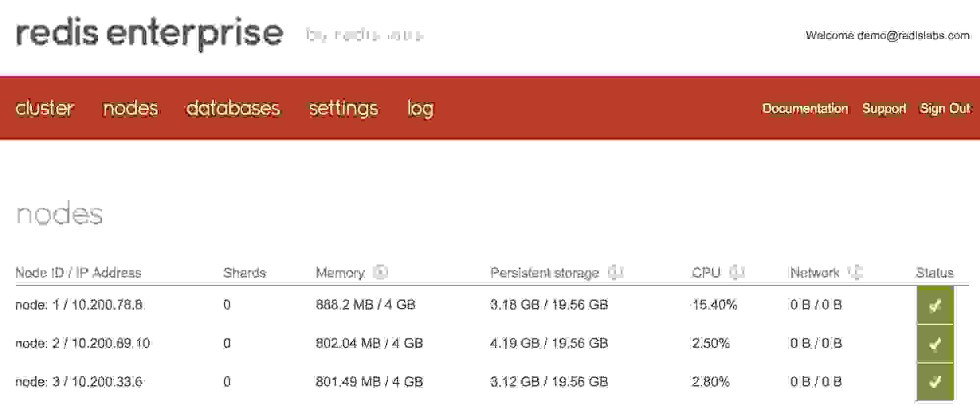Click the green status checkmark for node 3
This screenshot has width=980, height=410.
(935, 382)
